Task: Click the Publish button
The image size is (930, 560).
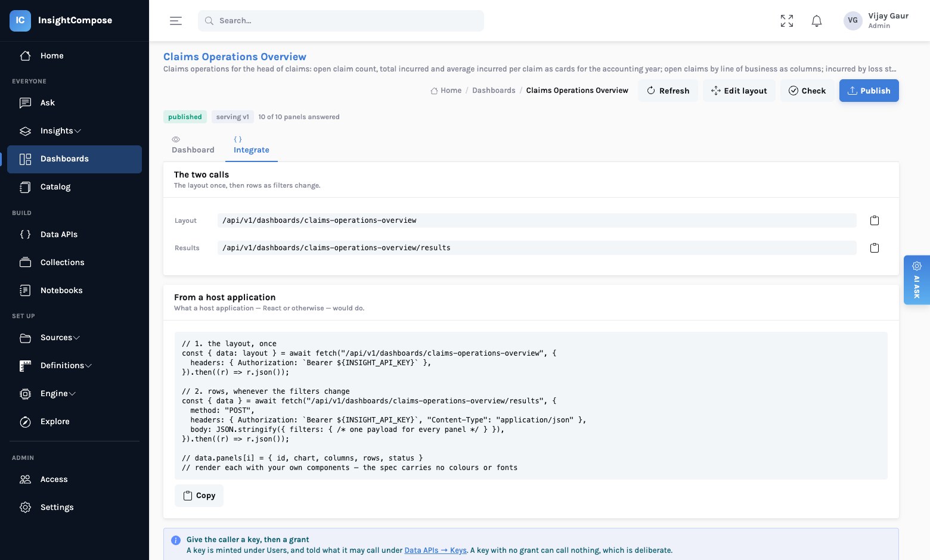Action: [x=869, y=91]
